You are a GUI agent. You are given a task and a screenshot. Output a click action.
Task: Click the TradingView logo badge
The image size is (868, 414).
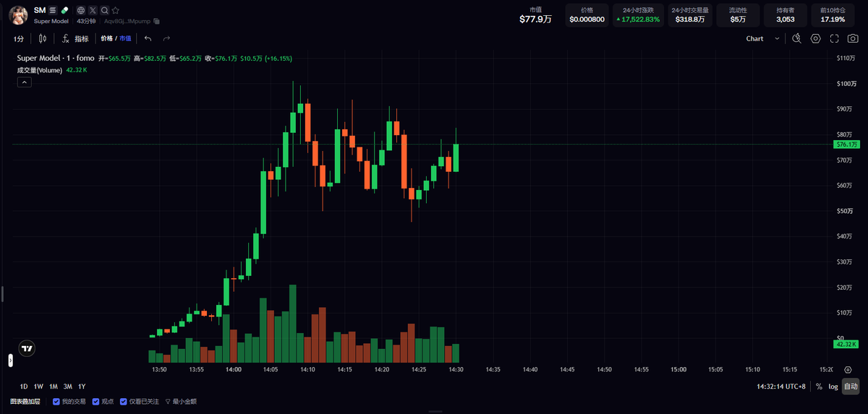27,348
